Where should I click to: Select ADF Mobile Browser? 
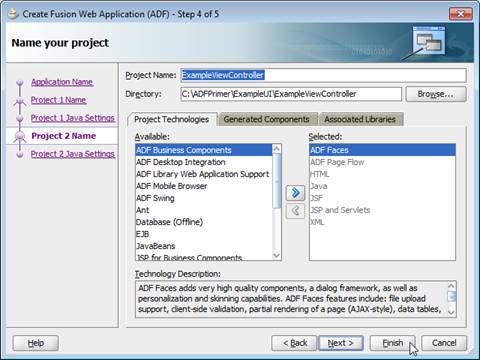pyautogui.click(x=204, y=186)
